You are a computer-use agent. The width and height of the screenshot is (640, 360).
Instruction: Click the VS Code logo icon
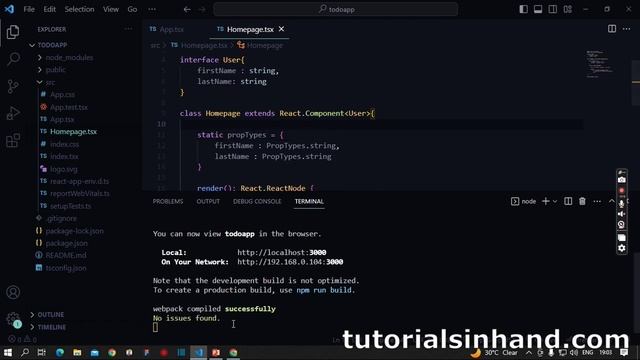[x=9, y=9]
